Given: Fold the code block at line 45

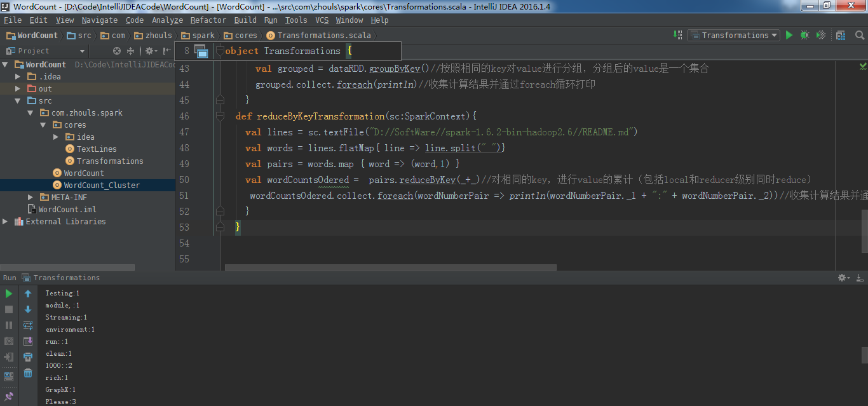Looking at the screenshot, I should pos(220,100).
